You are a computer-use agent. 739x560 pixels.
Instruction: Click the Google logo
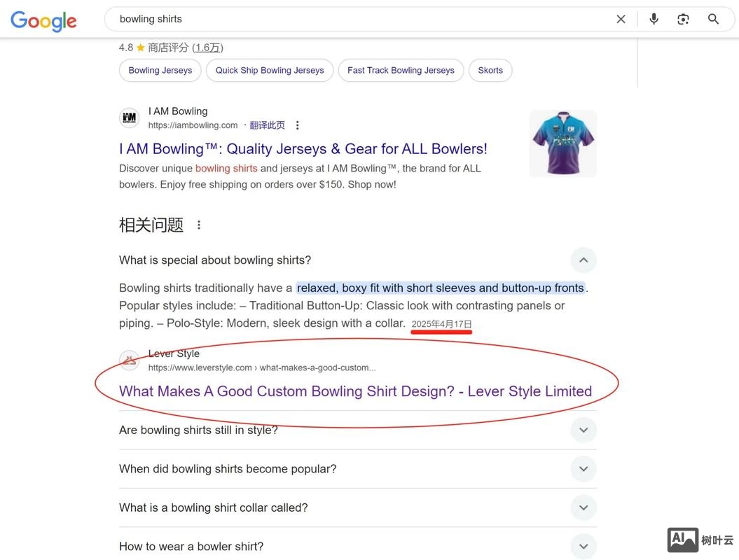pyautogui.click(x=43, y=20)
